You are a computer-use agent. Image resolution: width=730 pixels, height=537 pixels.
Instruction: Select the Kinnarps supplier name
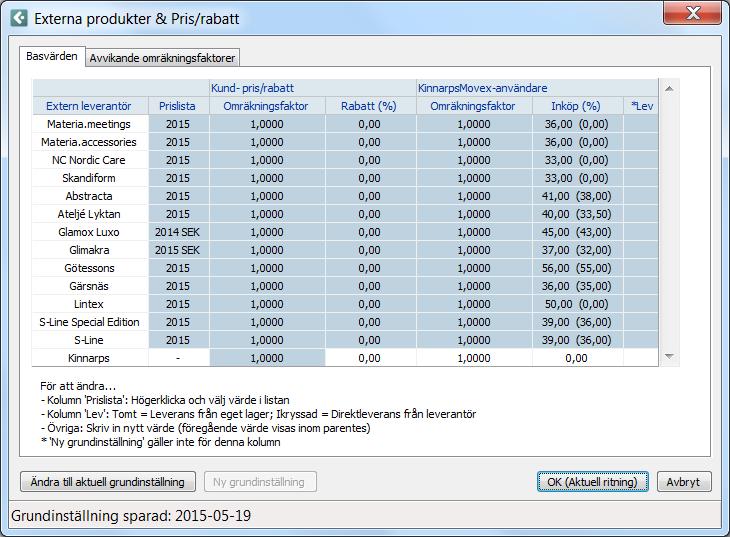coord(90,358)
